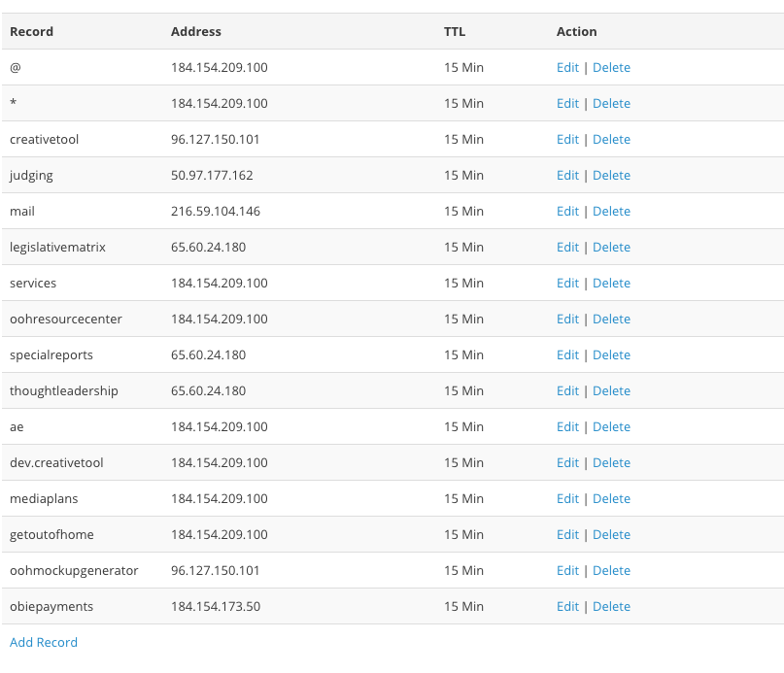Delete the legislativematrix record
The image size is (784, 673).
(611, 248)
